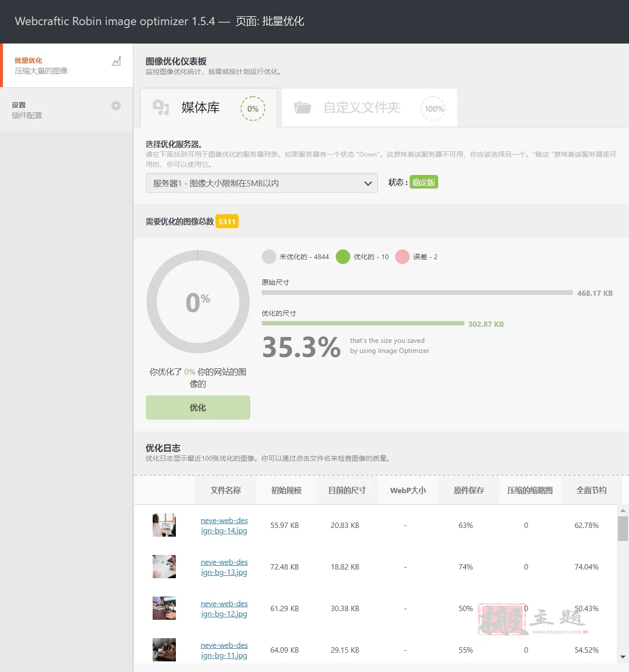The image size is (629, 672).
Task: Open the 批量优化 sidebar menu item
Action: (x=67, y=65)
